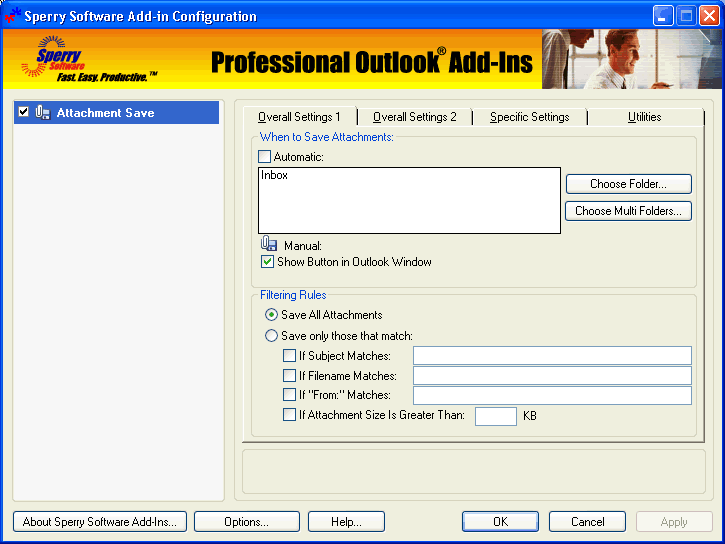Image resolution: width=725 pixels, height=544 pixels.
Task: Select the Inbox entry in folder list
Action: (274, 175)
